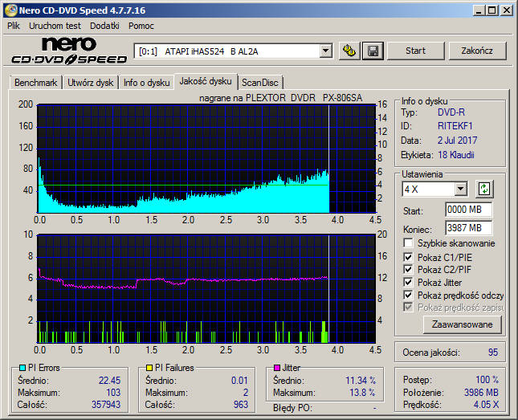This screenshot has height=420, width=518.
Task: Click the PLEXTOR DVDR PX-806SA chart title
Action: pos(281,98)
